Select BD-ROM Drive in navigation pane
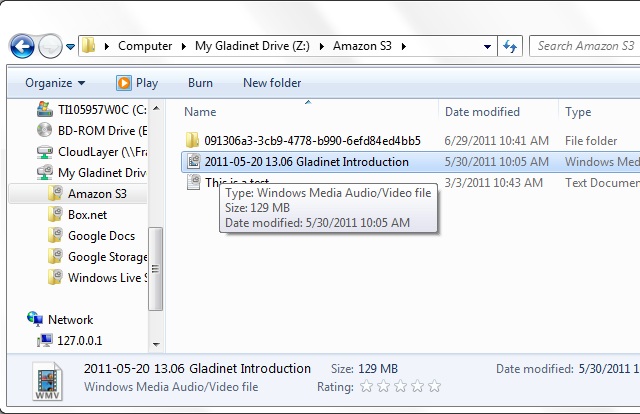The height and width of the screenshot is (414, 640). 102,131
